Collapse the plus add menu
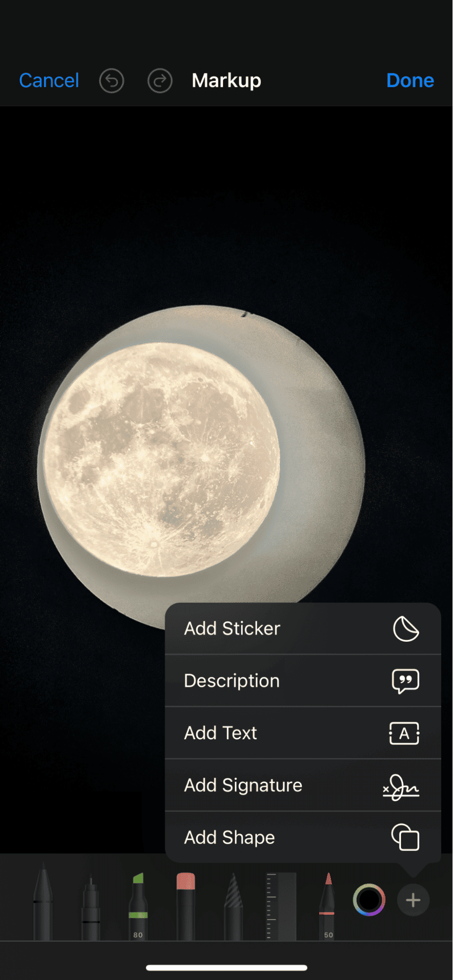This screenshot has width=453, height=980. click(413, 900)
